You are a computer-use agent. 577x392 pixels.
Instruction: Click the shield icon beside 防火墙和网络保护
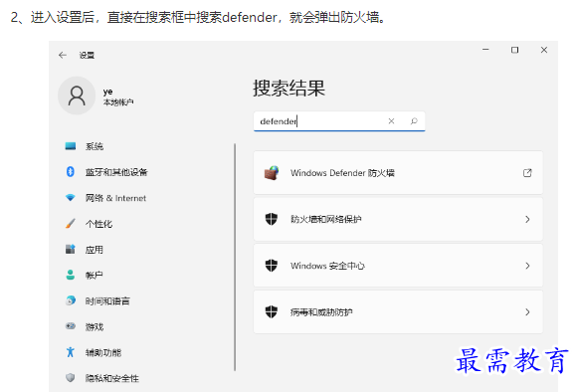click(x=272, y=219)
